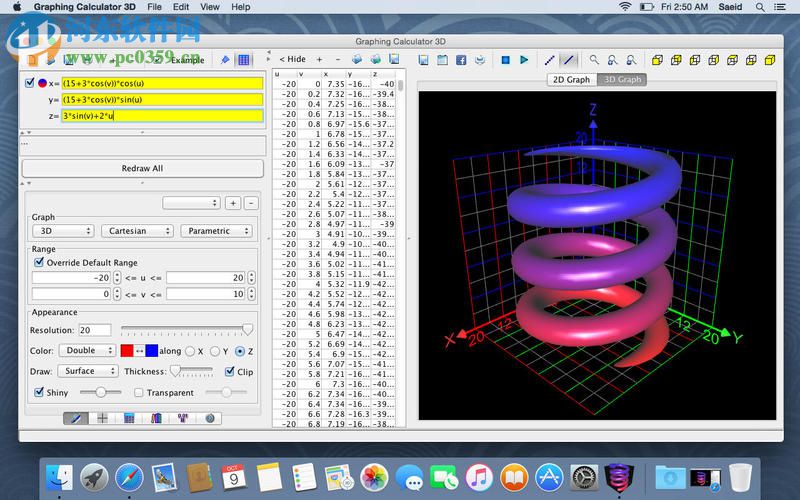Click the plus button beside preset dropdown
This screenshot has height=500, width=800.
click(233, 203)
